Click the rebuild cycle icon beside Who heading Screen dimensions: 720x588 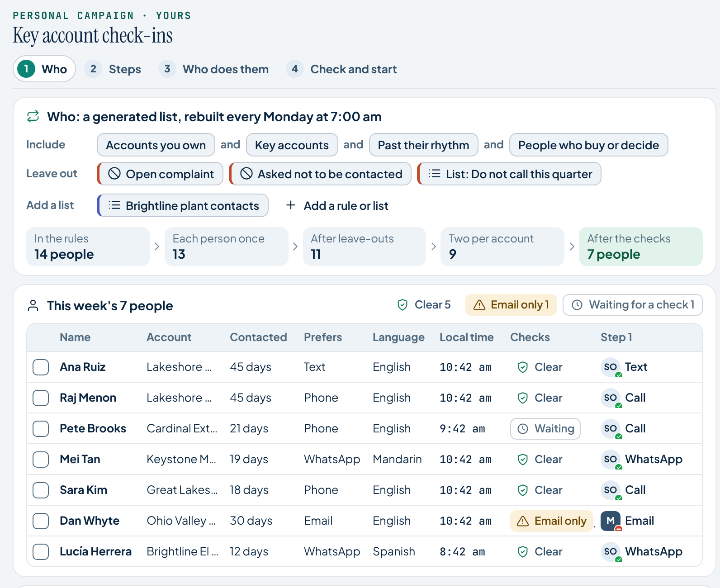(x=33, y=117)
